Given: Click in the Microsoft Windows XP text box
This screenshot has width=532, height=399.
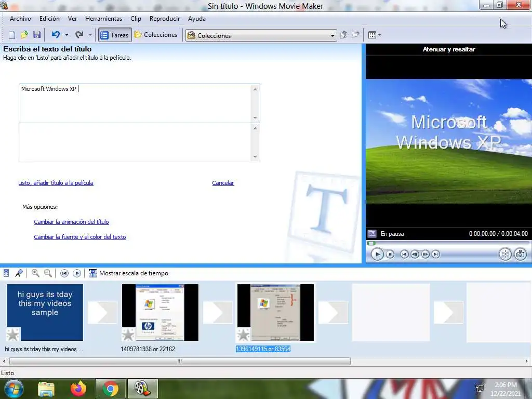Looking at the screenshot, I should [x=135, y=103].
